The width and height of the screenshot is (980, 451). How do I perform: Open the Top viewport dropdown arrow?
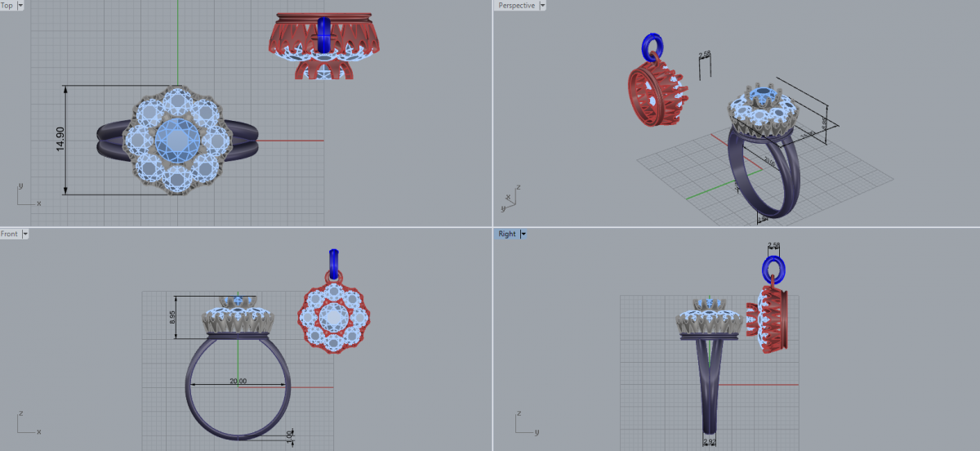(x=20, y=5)
